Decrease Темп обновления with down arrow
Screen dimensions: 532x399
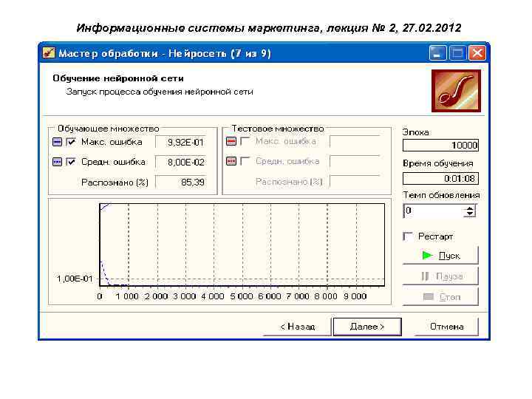(470, 214)
